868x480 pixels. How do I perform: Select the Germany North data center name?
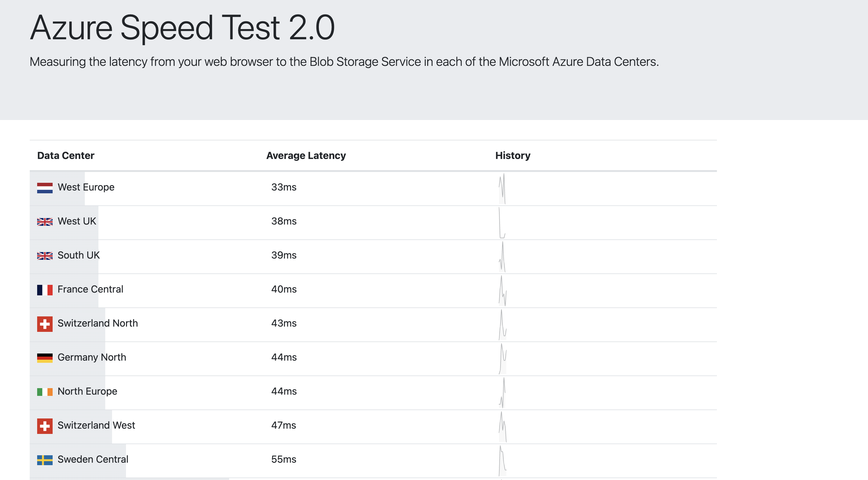92,357
